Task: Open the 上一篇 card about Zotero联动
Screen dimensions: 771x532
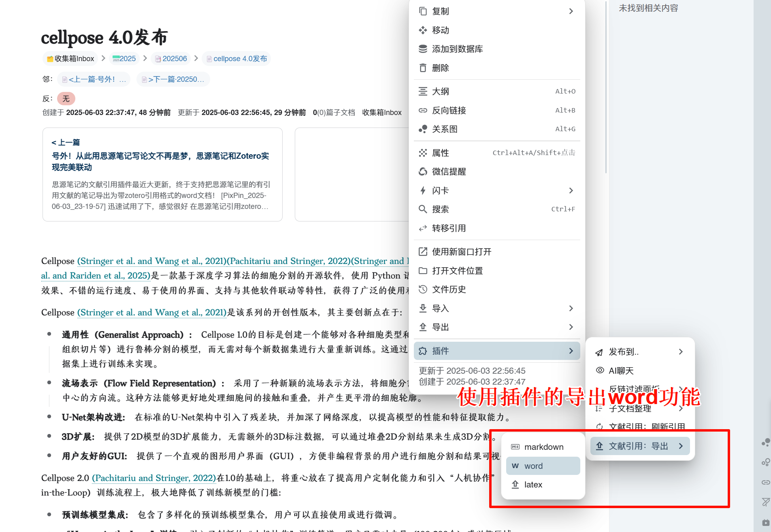Action: (x=162, y=174)
